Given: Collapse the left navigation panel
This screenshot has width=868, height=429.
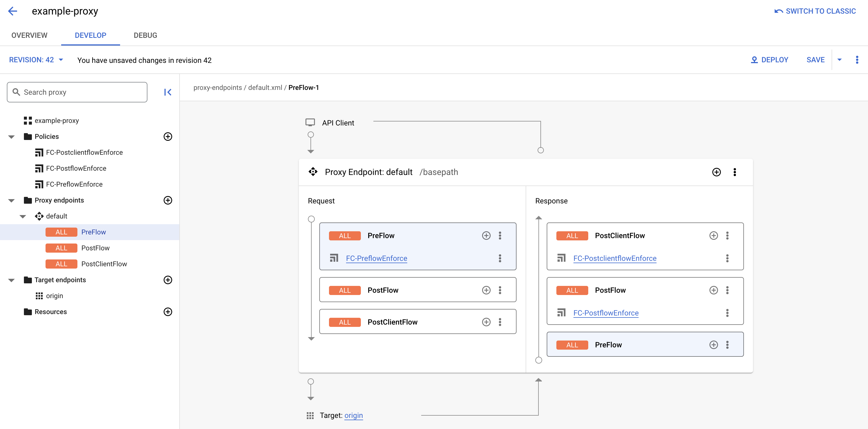Looking at the screenshot, I should pos(167,92).
